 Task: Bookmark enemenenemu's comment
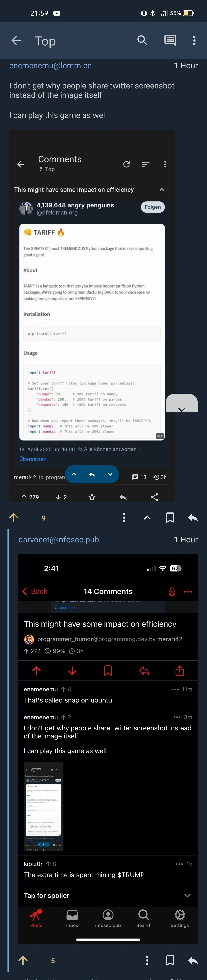pos(170,517)
